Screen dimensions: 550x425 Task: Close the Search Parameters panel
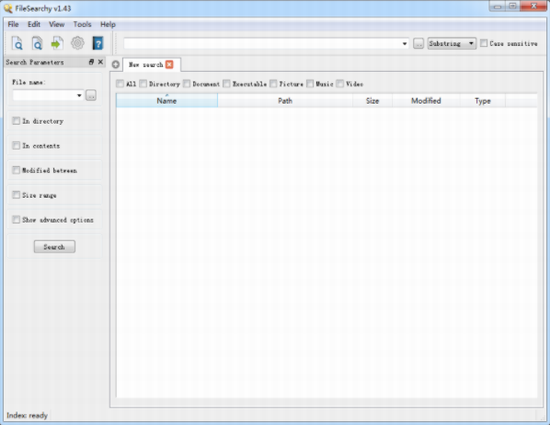click(101, 62)
